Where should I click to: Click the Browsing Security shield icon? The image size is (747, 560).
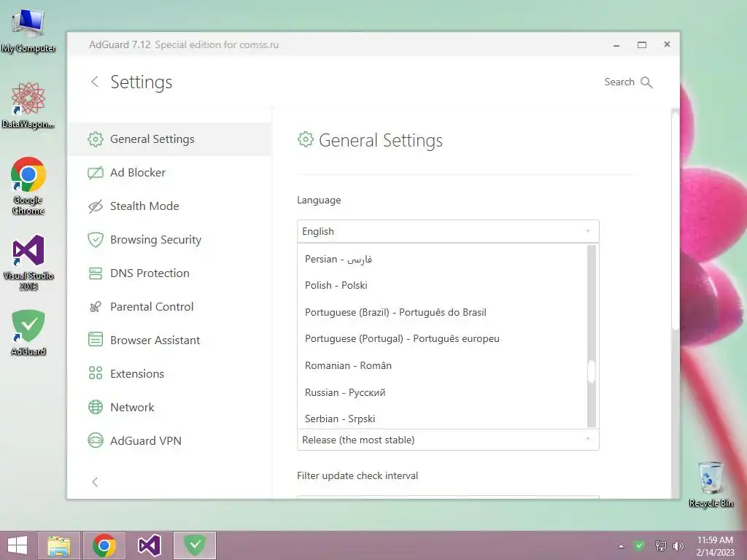[96, 239]
